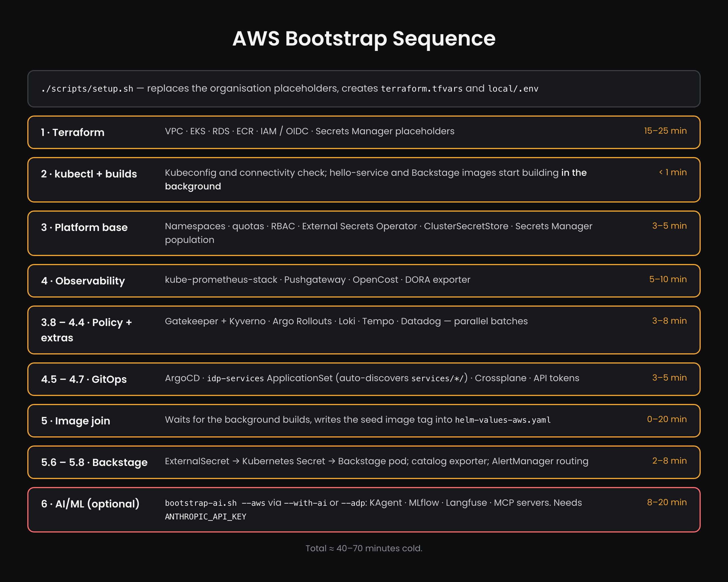Select the 1 · Terraform step label
The width and height of the screenshot is (728, 582).
click(x=73, y=132)
